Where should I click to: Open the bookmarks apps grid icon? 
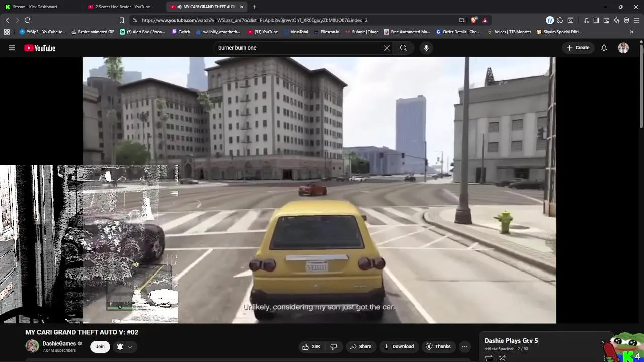(7, 32)
